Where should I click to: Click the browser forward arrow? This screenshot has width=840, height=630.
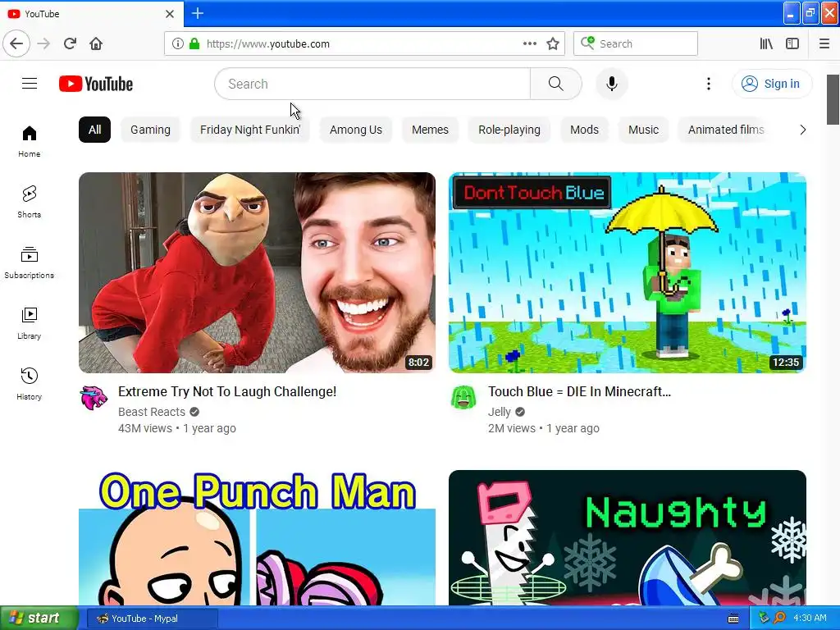[44, 43]
